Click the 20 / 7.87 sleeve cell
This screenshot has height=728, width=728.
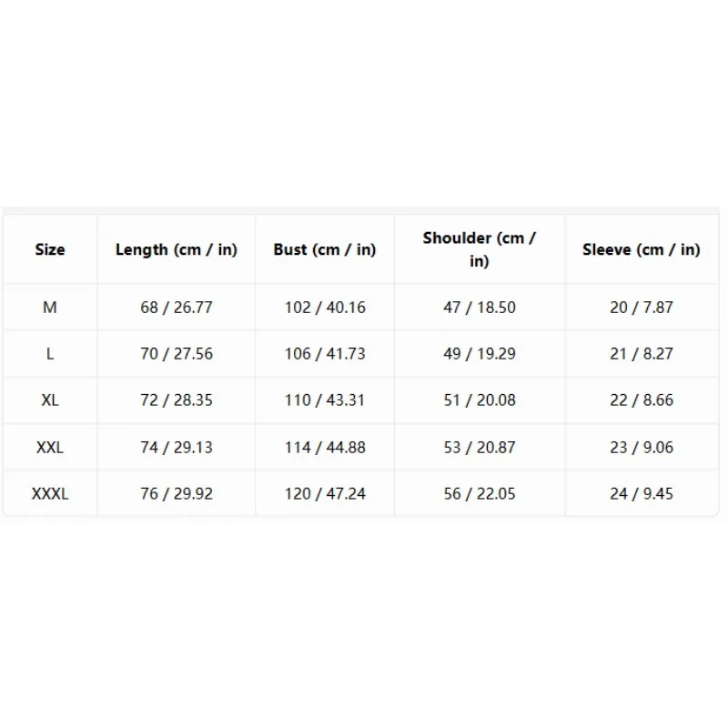click(x=642, y=308)
